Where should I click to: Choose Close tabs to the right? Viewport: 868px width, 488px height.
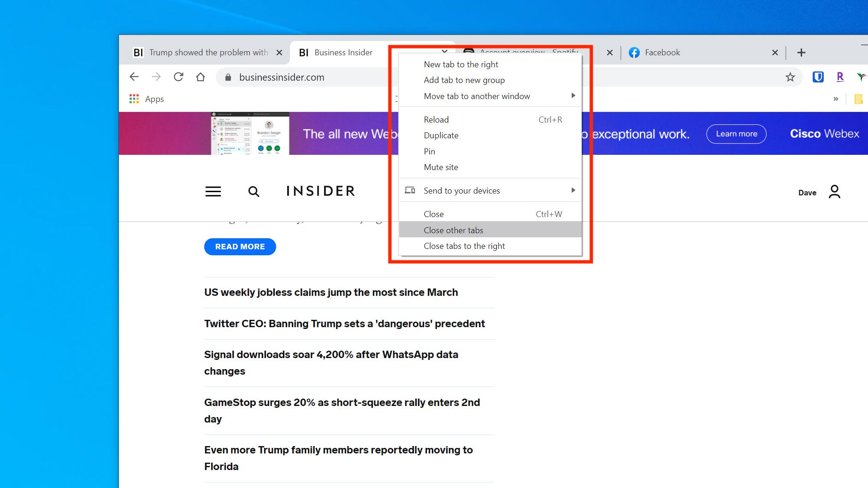point(490,246)
